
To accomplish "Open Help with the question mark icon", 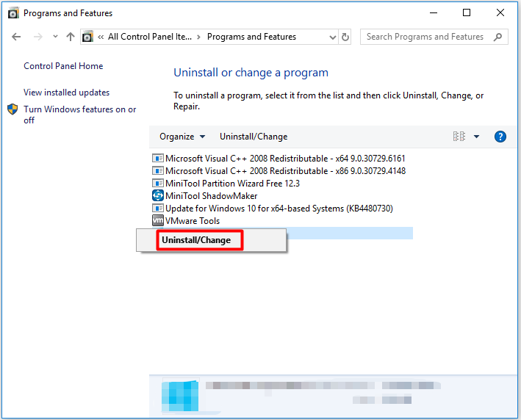I will (500, 137).
